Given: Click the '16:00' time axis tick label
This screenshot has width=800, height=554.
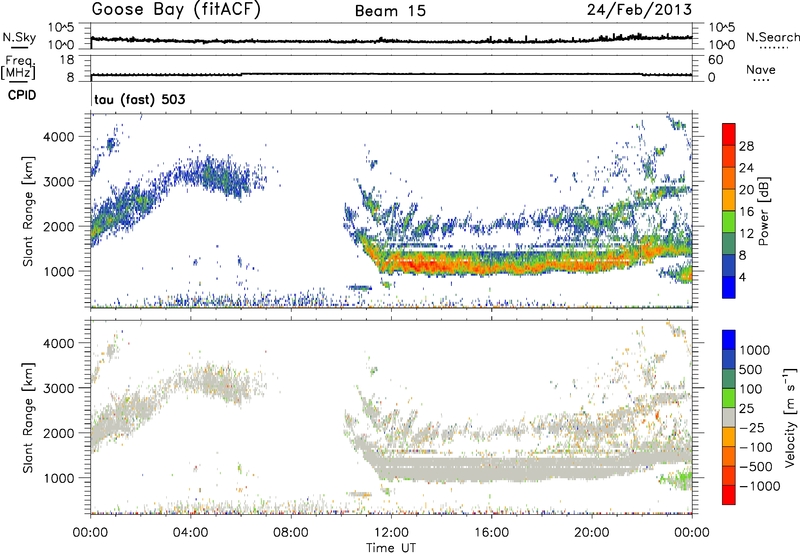Looking at the screenshot, I should coord(491,533).
